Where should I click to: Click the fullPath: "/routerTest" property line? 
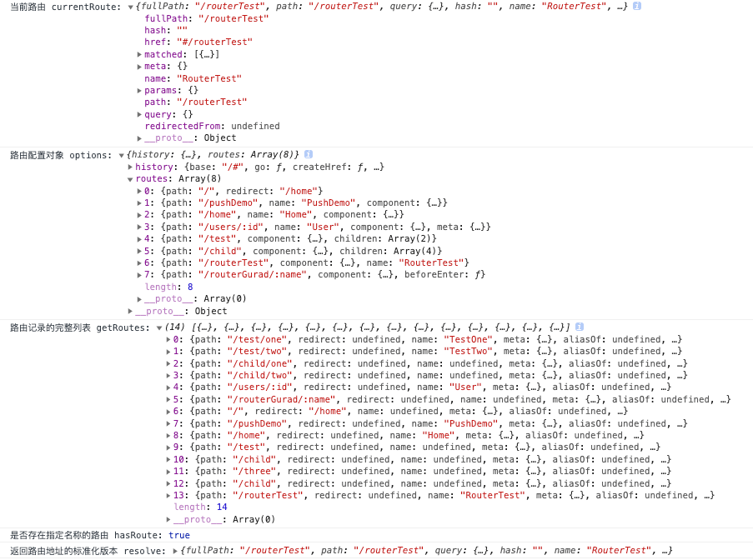click(207, 18)
